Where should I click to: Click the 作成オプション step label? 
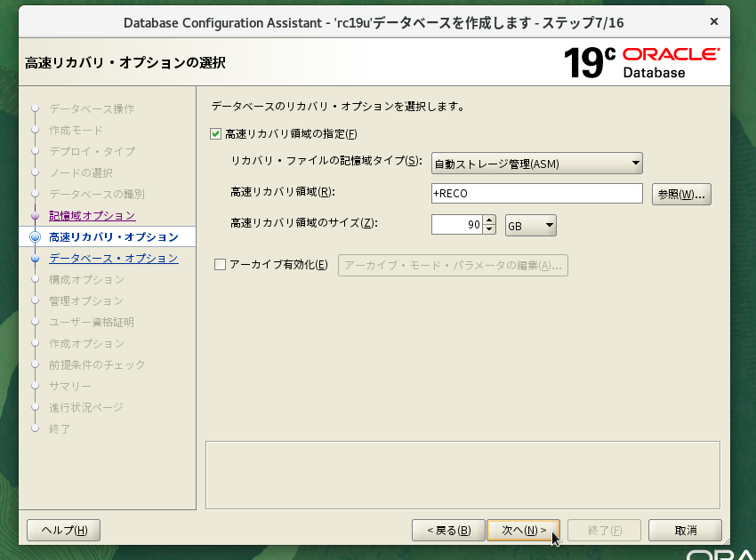86,344
